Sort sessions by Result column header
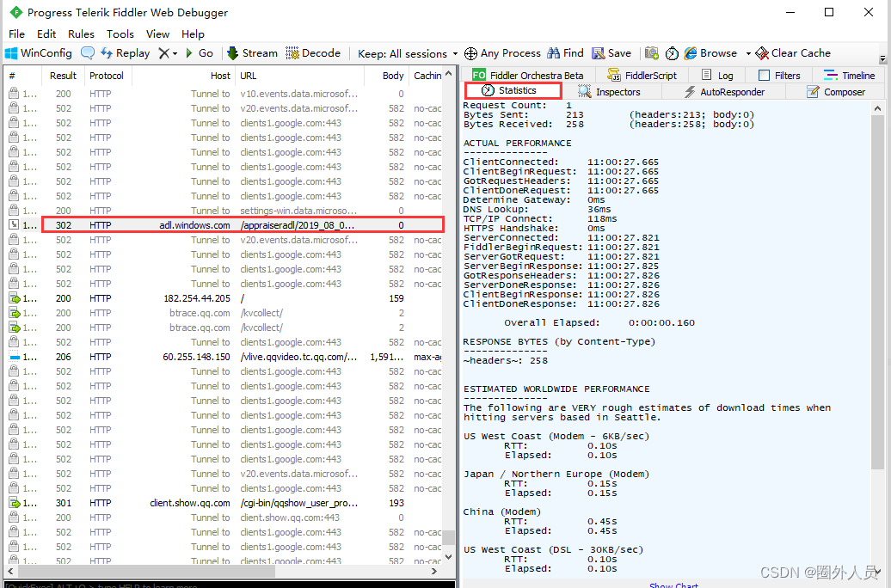Image resolution: width=891 pixels, height=588 pixels. (x=63, y=76)
